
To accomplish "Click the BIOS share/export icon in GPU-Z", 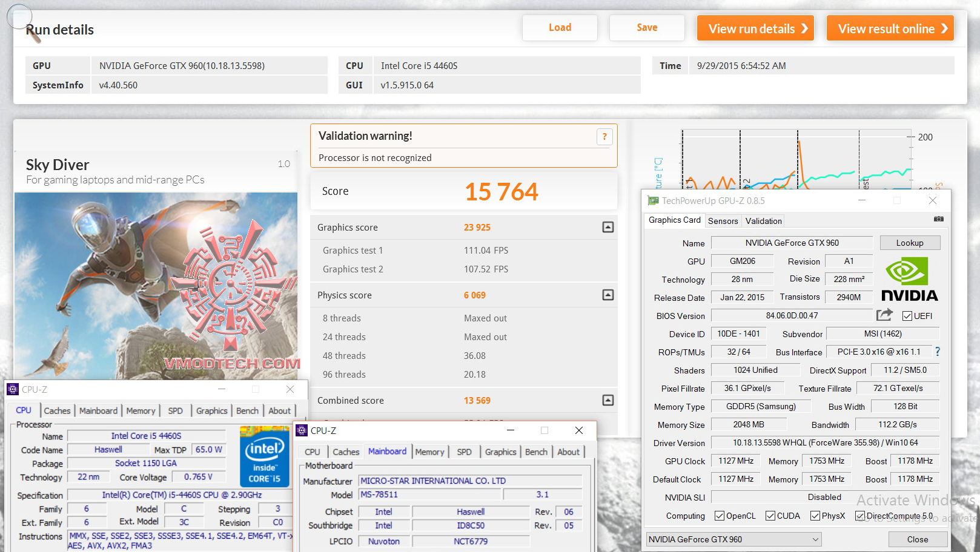I will 884,315.
